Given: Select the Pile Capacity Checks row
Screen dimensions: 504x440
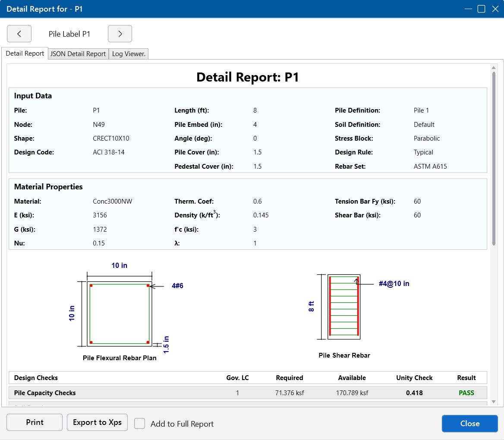Looking at the screenshot, I should 45,393.
